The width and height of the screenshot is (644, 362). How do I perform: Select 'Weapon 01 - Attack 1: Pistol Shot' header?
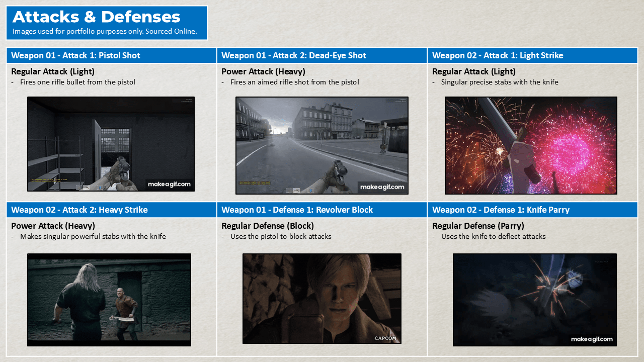tap(75, 55)
